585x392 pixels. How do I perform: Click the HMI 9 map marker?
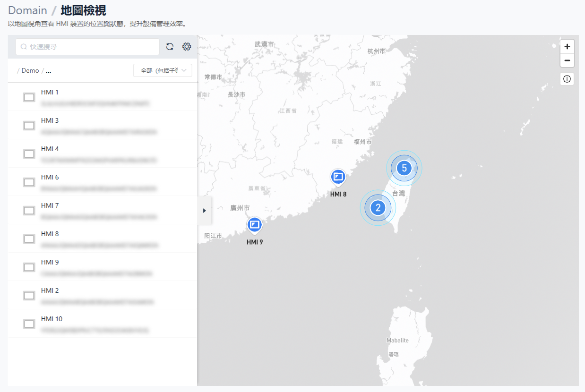(254, 225)
